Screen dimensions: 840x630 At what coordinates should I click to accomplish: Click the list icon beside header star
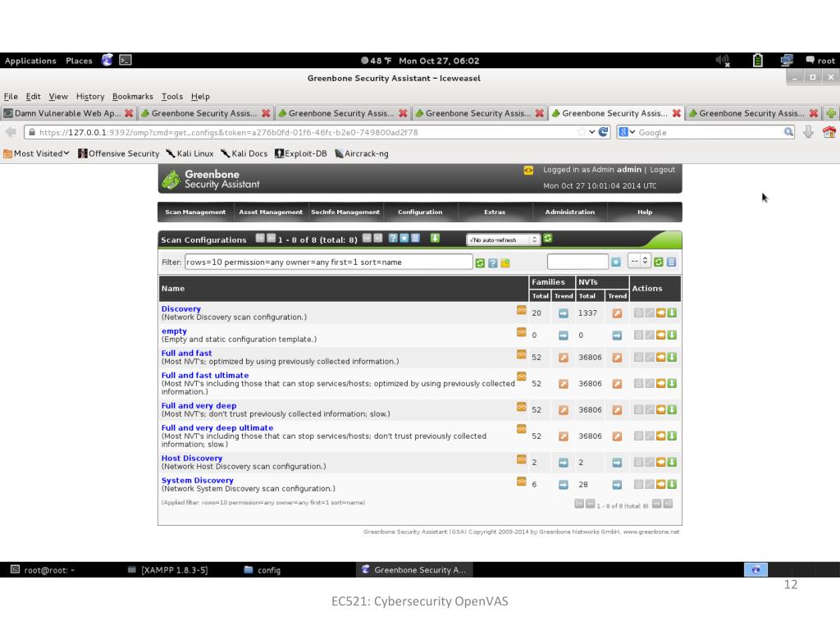pyautogui.click(x=415, y=239)
